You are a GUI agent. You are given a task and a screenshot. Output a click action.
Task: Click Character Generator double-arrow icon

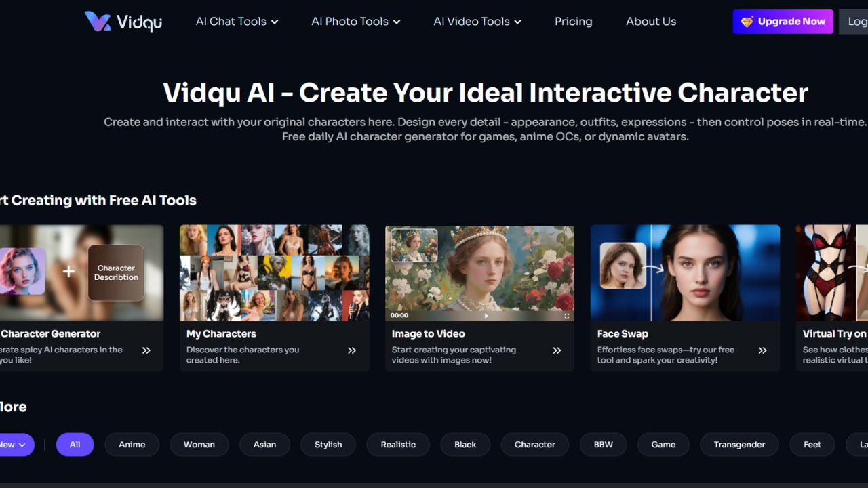146,350
